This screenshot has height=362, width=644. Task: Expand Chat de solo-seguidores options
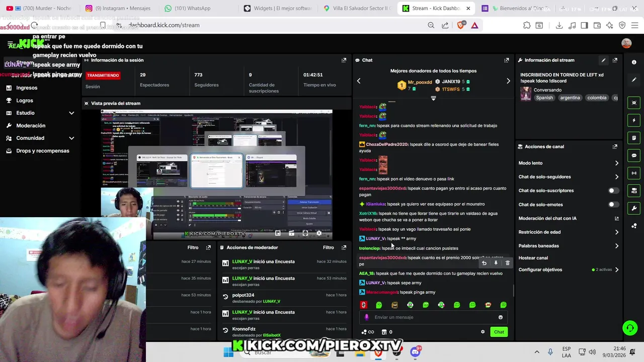coord(616,177)
